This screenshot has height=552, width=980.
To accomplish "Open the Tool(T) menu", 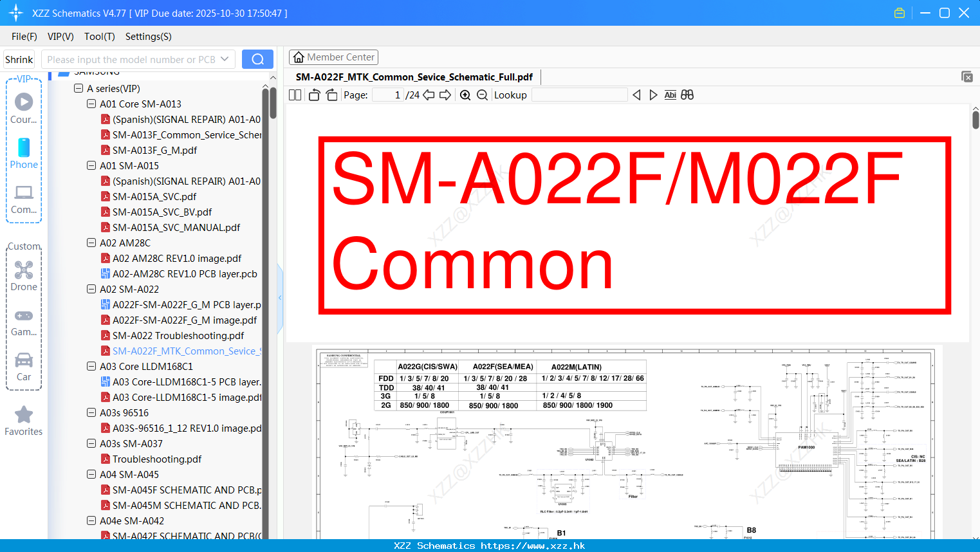I will [100, 37].
